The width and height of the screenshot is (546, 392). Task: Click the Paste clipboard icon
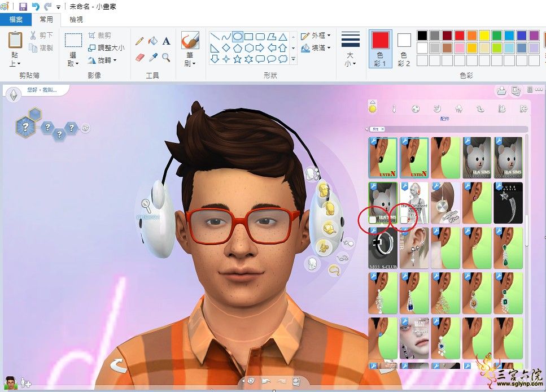point(15,40)
